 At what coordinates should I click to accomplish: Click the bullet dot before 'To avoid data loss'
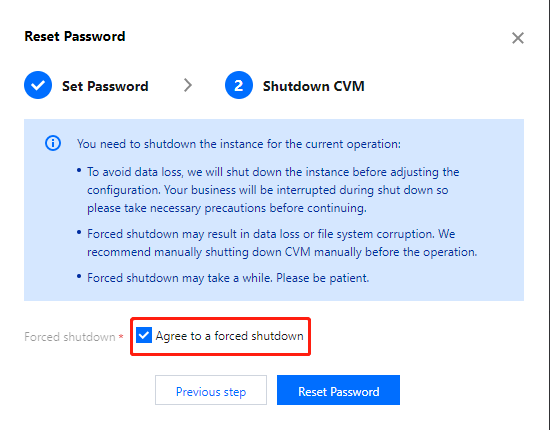click(79, 171)
